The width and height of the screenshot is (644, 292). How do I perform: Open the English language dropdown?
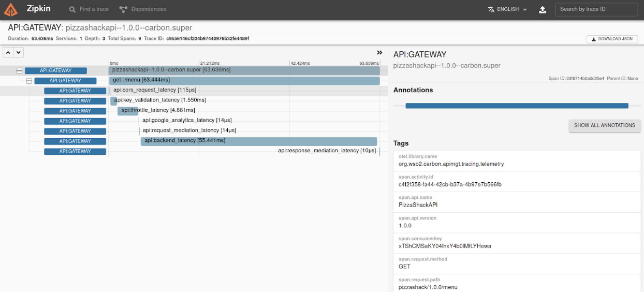click(507, 9)
